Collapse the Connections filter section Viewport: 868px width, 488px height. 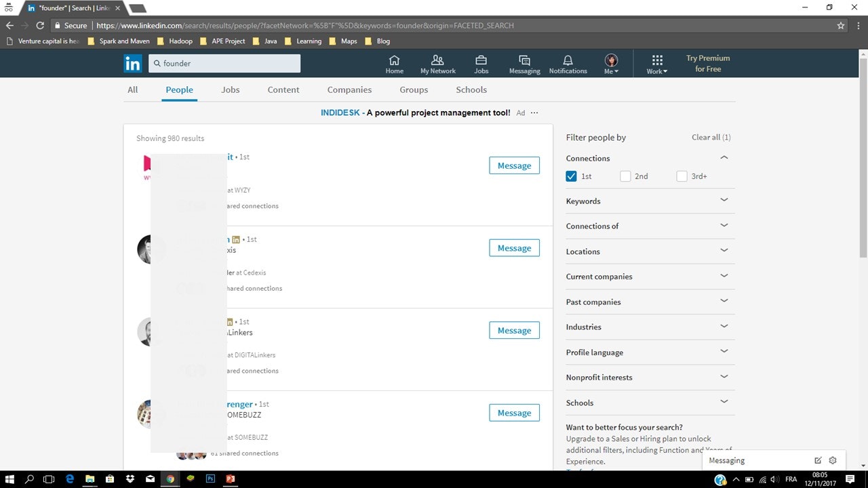[724, 157]
